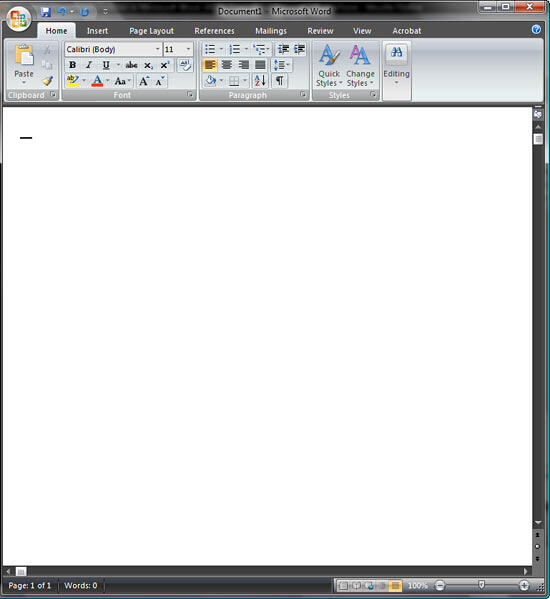
Task: Click the Grow Font icon
Action: 144,81
